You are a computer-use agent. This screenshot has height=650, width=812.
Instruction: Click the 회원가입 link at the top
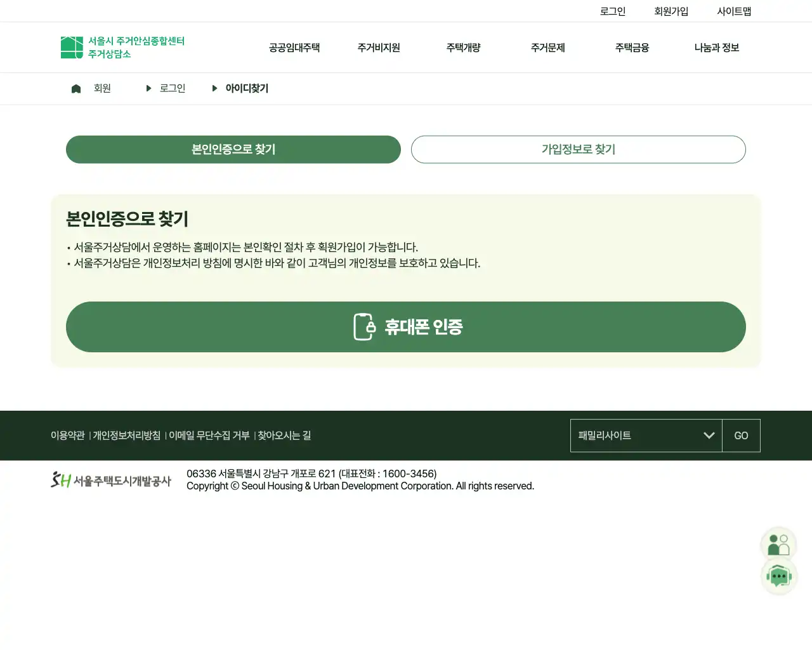pos(670,11)
